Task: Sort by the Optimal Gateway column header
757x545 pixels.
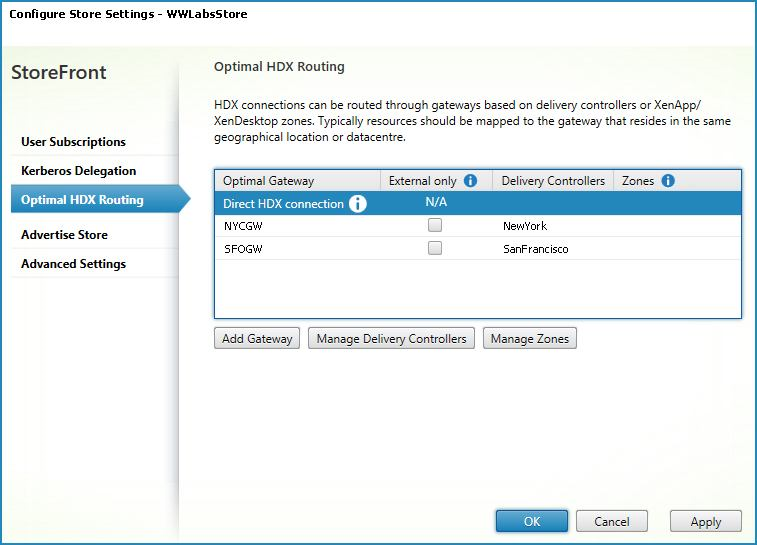Action: [268, 181]
